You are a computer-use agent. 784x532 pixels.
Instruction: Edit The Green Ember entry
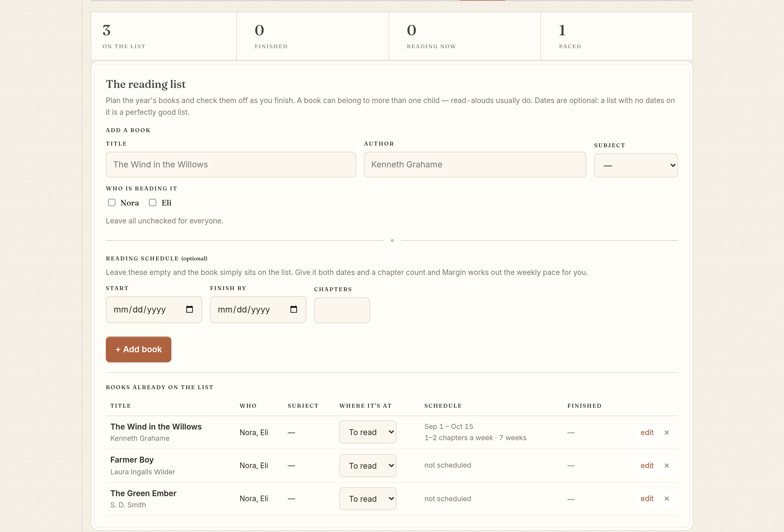(647, 499)
